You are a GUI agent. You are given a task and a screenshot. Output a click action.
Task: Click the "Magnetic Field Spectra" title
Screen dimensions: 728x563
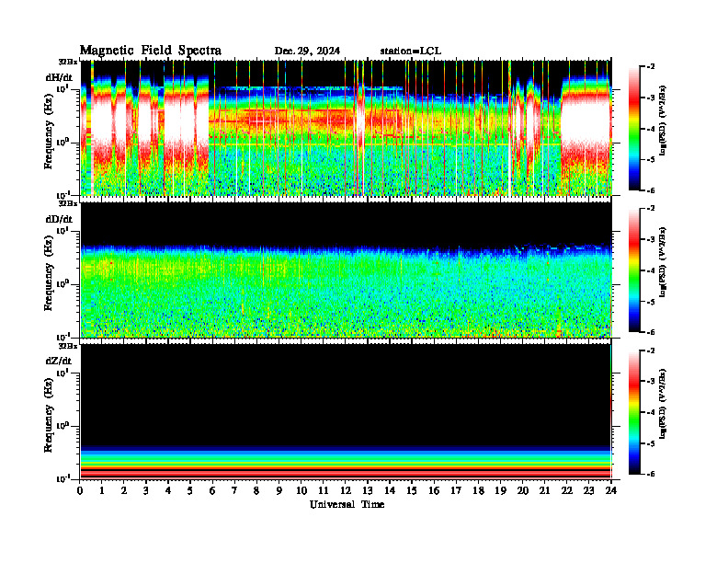(151, 51)
